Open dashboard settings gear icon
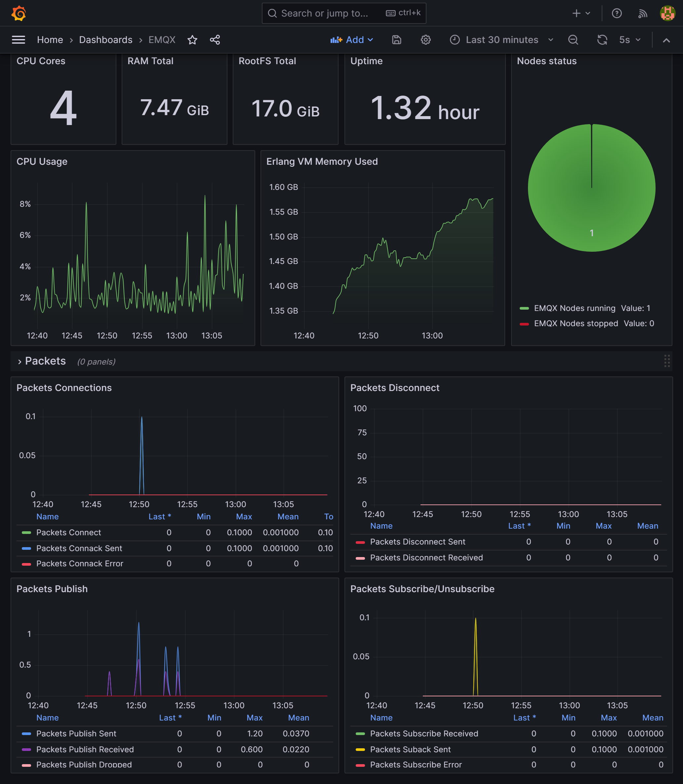 [426, 40]
